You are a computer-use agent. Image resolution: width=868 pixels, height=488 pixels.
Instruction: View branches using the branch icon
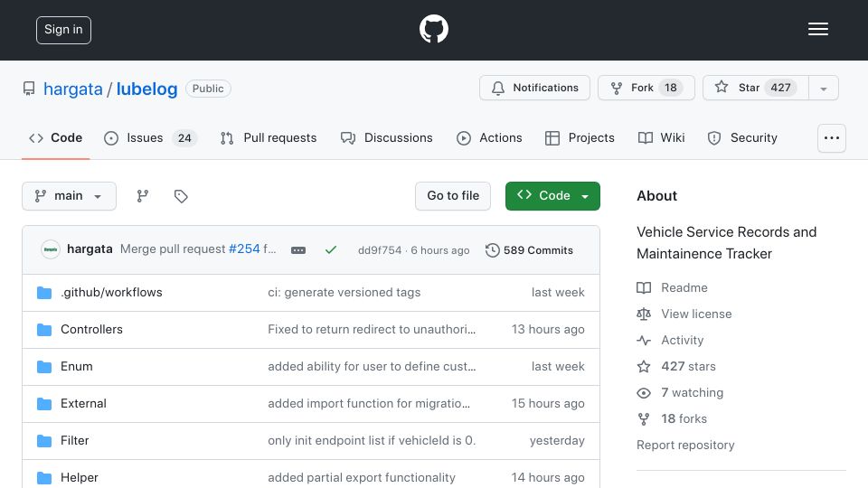click(x=143, y=196)
